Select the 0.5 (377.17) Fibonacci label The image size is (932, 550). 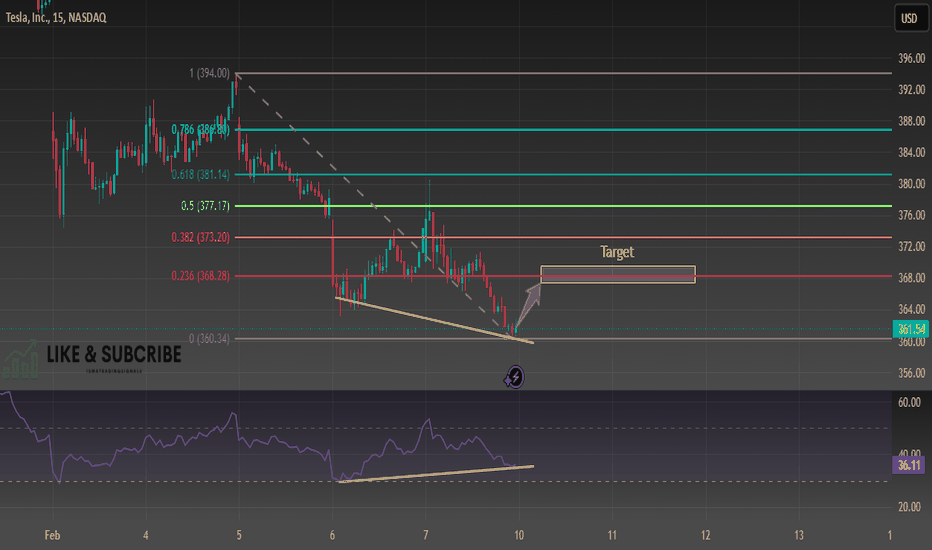[205, 206]
